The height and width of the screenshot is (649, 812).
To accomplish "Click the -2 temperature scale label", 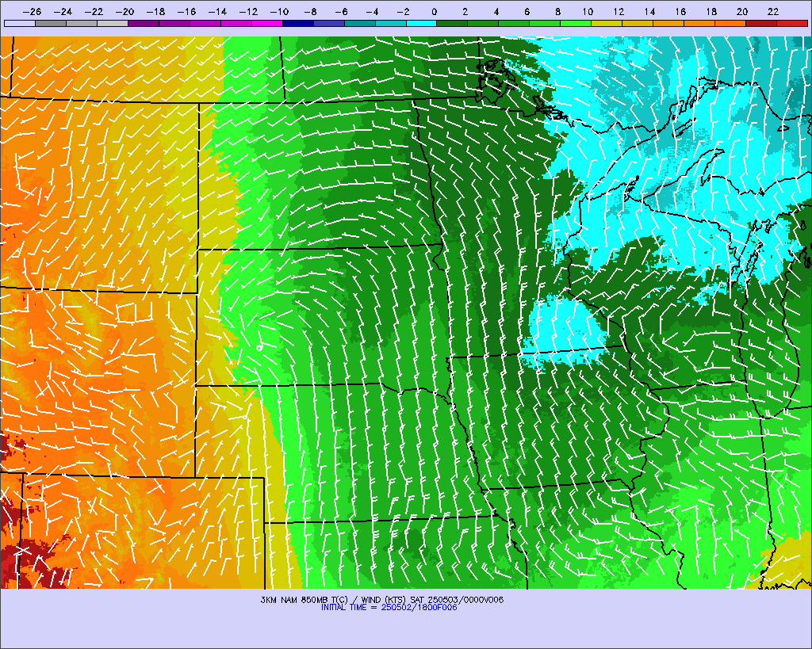I will tap(403, 11).
